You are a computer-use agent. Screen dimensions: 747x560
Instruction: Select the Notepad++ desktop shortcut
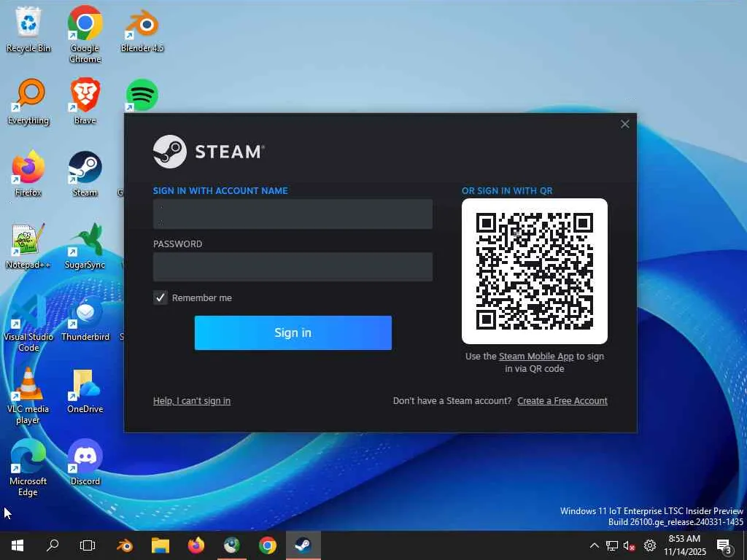click(x=28, y=246)
